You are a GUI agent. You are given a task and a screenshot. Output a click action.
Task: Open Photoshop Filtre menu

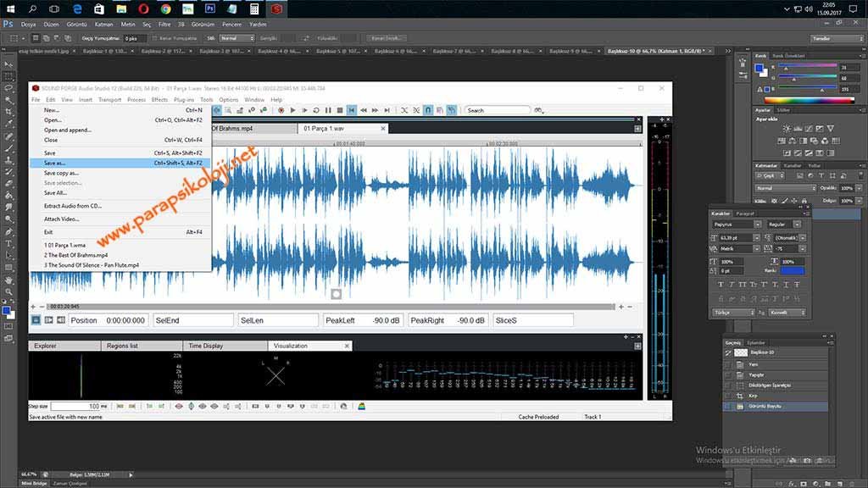164,25
